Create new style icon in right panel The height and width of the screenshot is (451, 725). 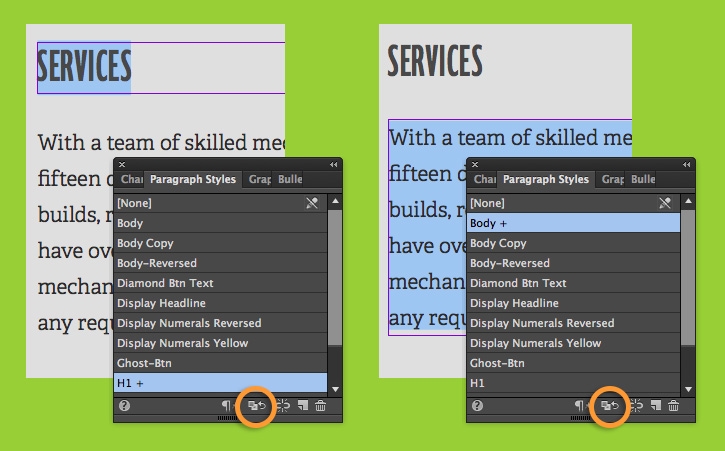(656, 406)
